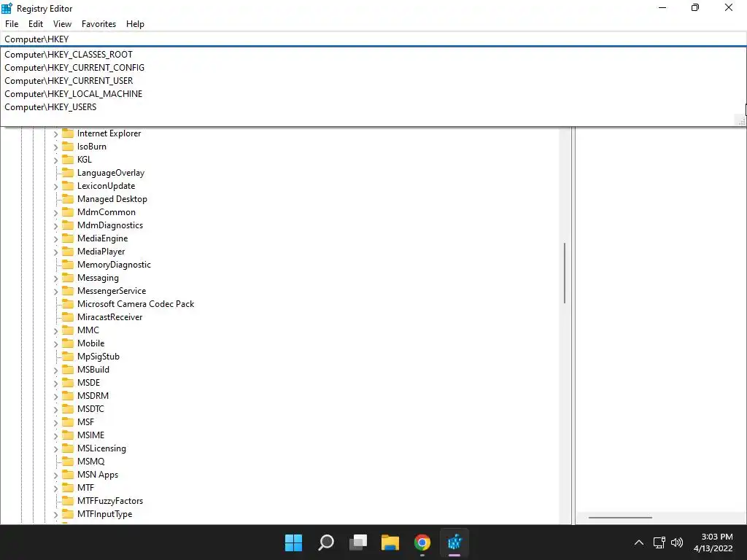Expand the MediaPlayer key
Screen dimensions: 747x560
[x=55, y=252]
